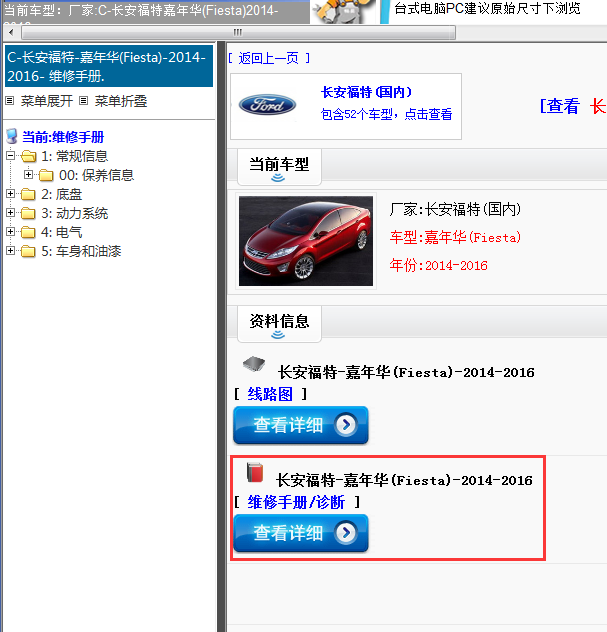The image size is (607, 632).
Task: Expand the 2: 底盘 tree node
Action: [10, 193]
